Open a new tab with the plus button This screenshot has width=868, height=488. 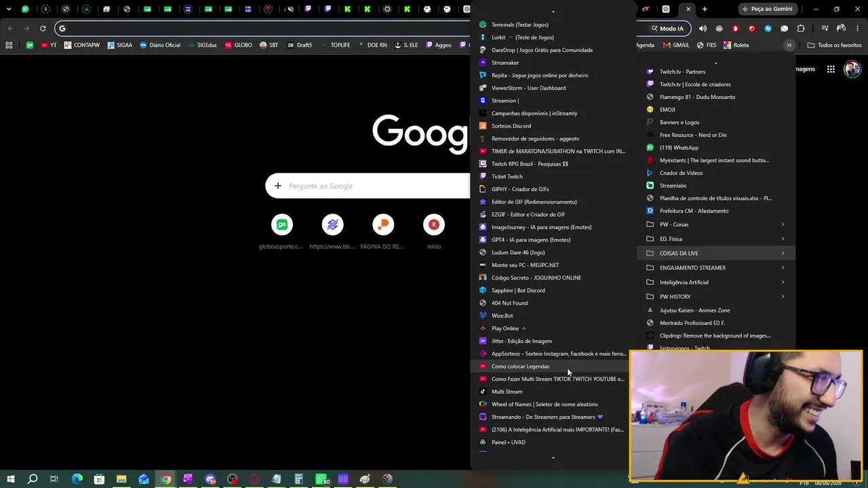tap(705, 9)
